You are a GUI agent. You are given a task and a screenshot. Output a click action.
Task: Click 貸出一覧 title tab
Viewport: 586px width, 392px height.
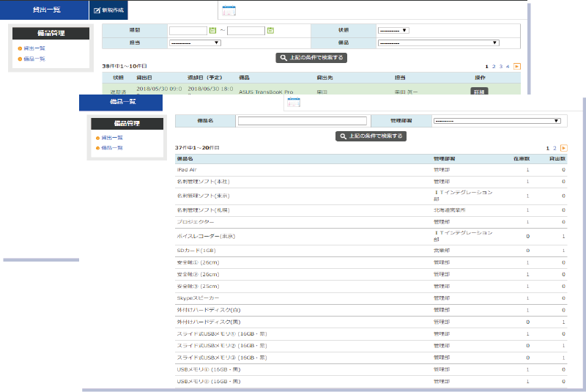[x=44, y=10]
